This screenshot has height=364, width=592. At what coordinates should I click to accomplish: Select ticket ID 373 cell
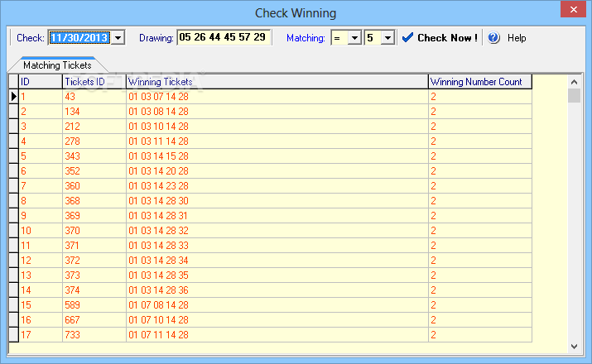point(94,275)
